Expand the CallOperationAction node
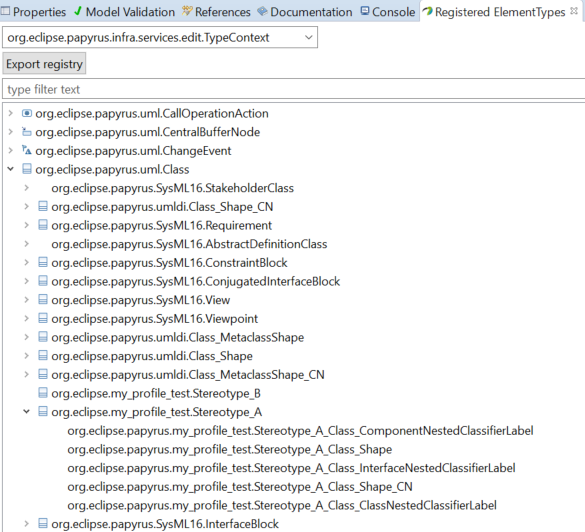The image size is (585, 532). pos(10,113)
